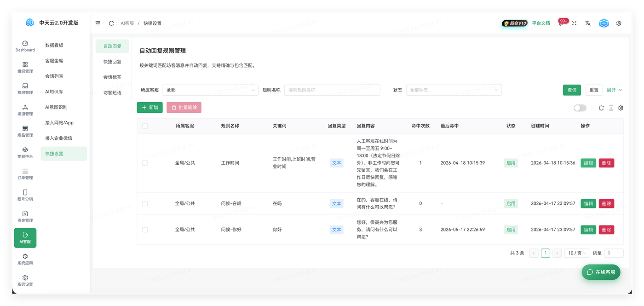Check the 工作时间 row checkbox

[145, 163]
